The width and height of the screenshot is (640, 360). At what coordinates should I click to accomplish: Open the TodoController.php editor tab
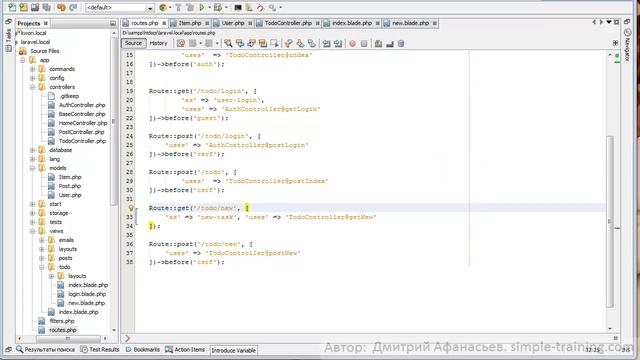288,23
